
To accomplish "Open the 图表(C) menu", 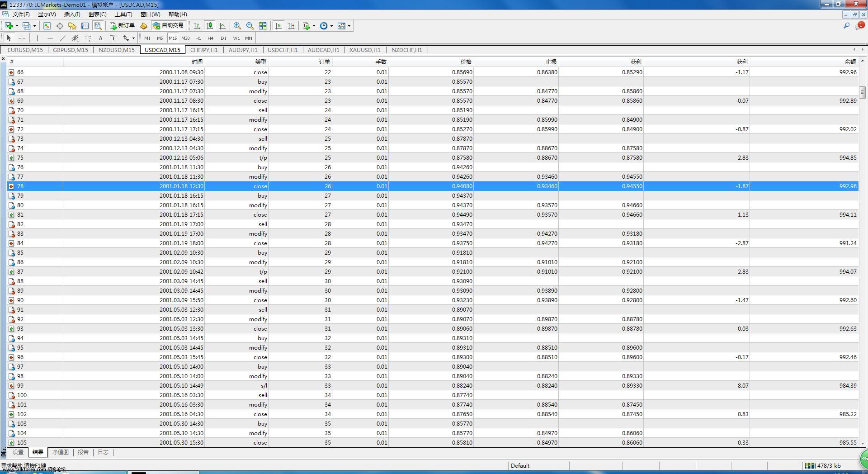I will pos(97,14).
